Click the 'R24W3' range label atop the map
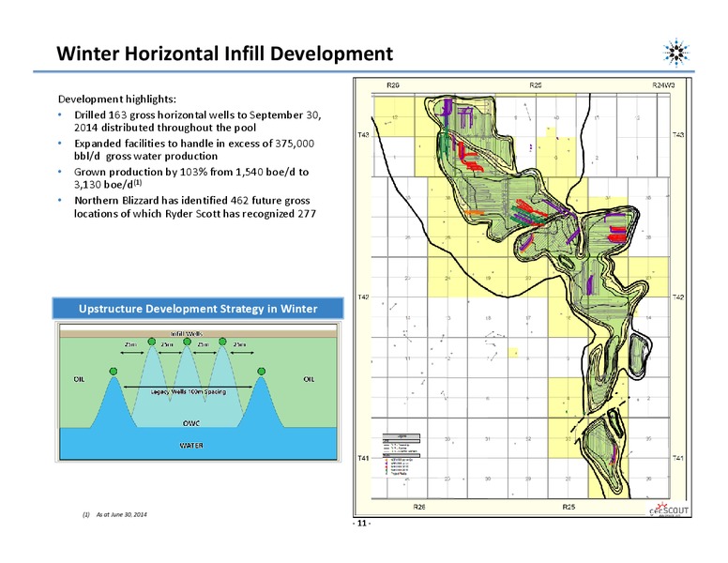Screen dimensions: 728x563 click(663, 85)
